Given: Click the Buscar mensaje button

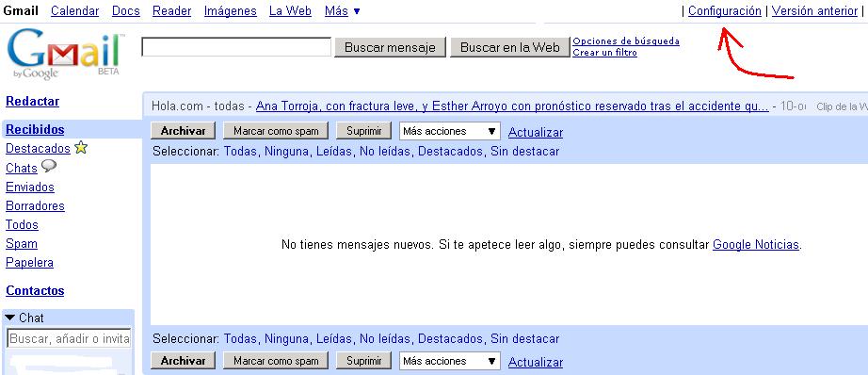Looking at the screenshot, I should click(x=390, y=48).
